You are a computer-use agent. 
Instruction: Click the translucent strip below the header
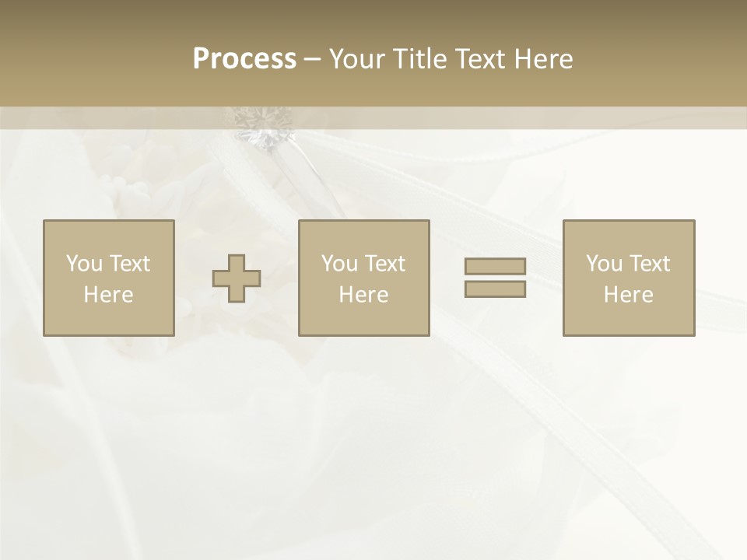pos(545,117)
